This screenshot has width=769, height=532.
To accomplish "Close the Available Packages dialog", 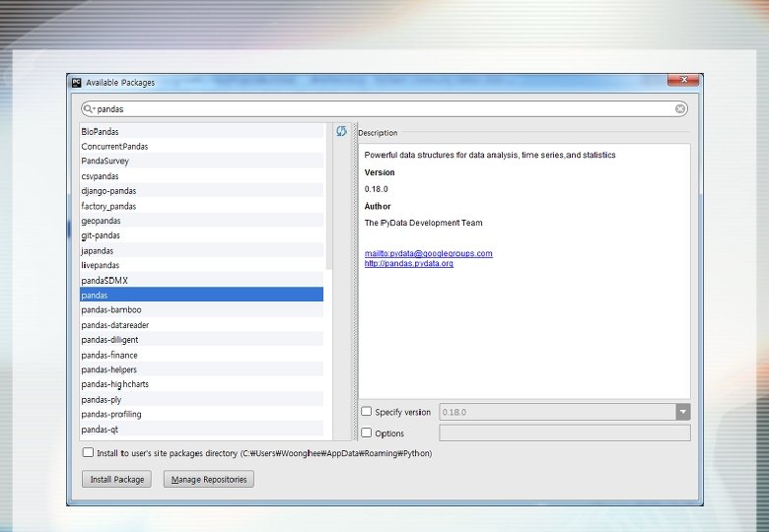I will tap(683, 80).
